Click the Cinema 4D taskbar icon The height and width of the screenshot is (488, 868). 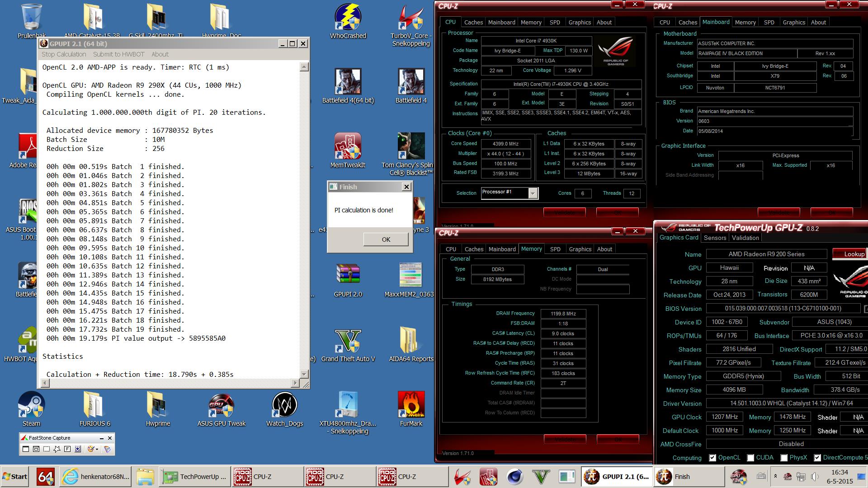click(515, 477)
